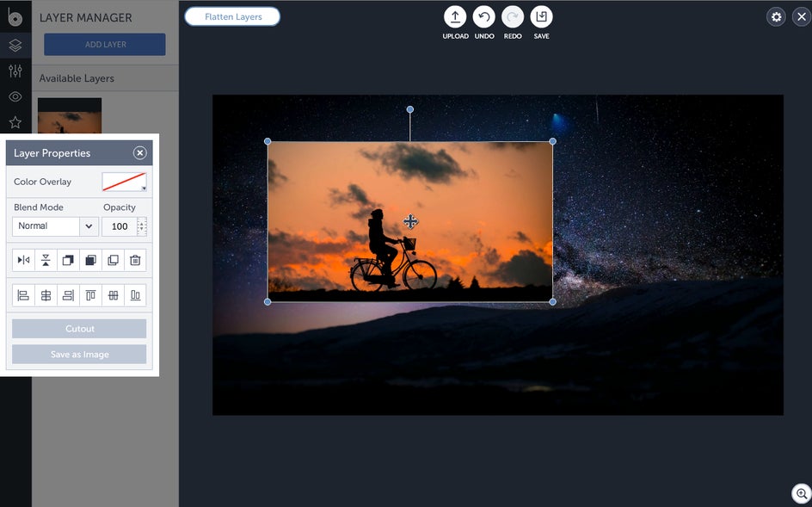Click the Flatten Layers button
Image resolution: width=812 pixels, height=507 pixels.
(232, 16)
